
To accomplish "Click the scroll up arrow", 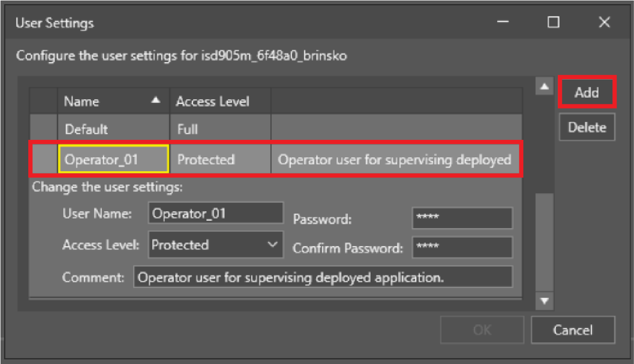I will pos(544,86).
